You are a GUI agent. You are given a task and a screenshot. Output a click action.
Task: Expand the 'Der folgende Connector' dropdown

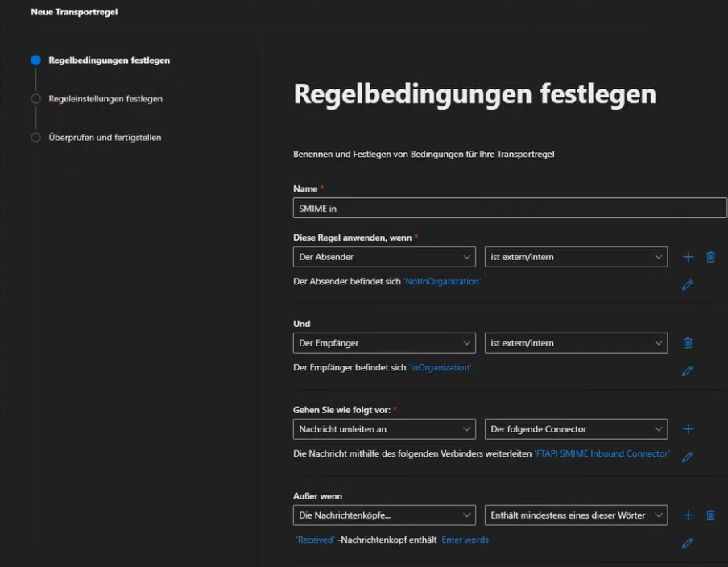(x=576, y=429)
